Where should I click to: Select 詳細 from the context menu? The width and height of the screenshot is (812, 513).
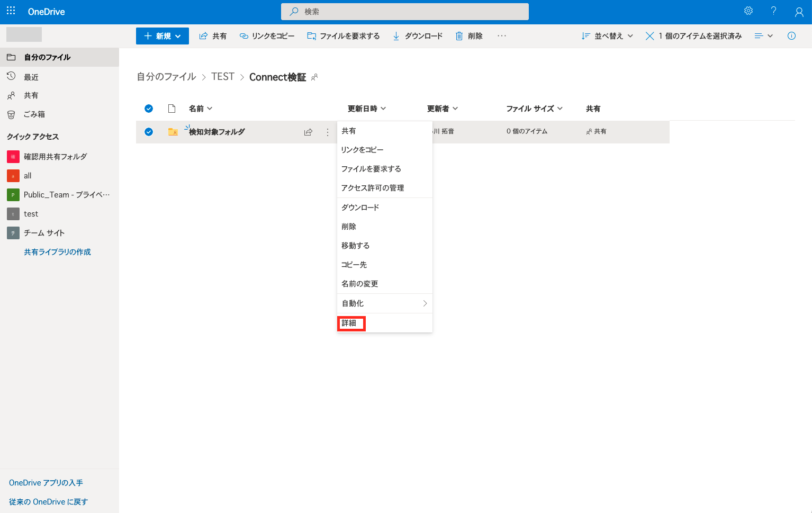[351, 323]
